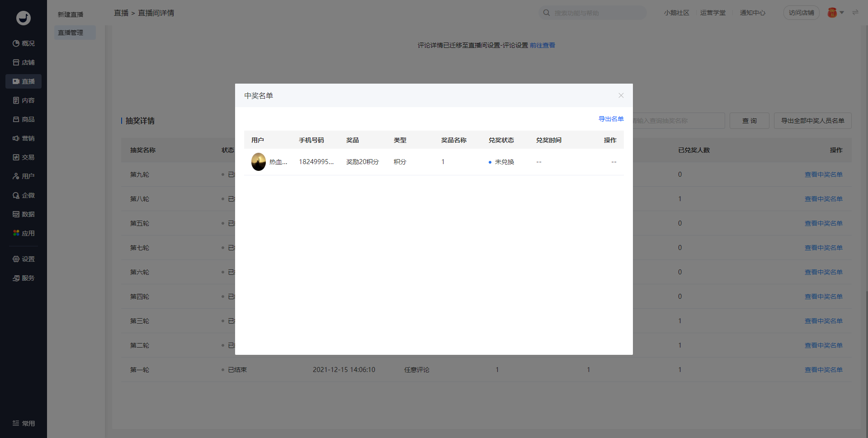The image size is (868, 438).
Task: Select 新建直播 in the submenu
Action: tap(71, 14)
